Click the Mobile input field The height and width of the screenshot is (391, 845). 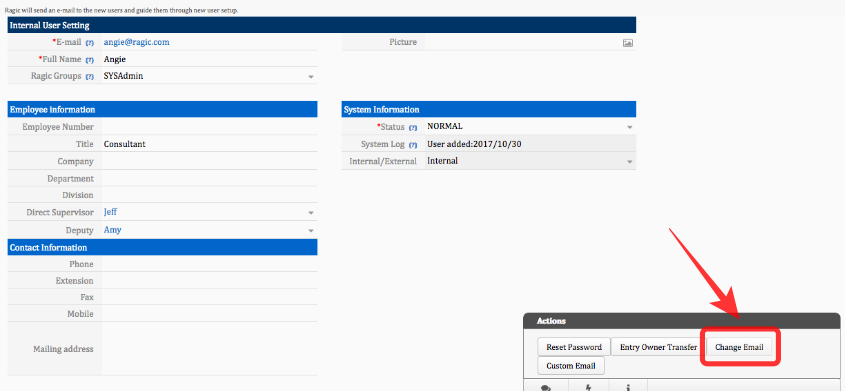[x=209, y=314]
